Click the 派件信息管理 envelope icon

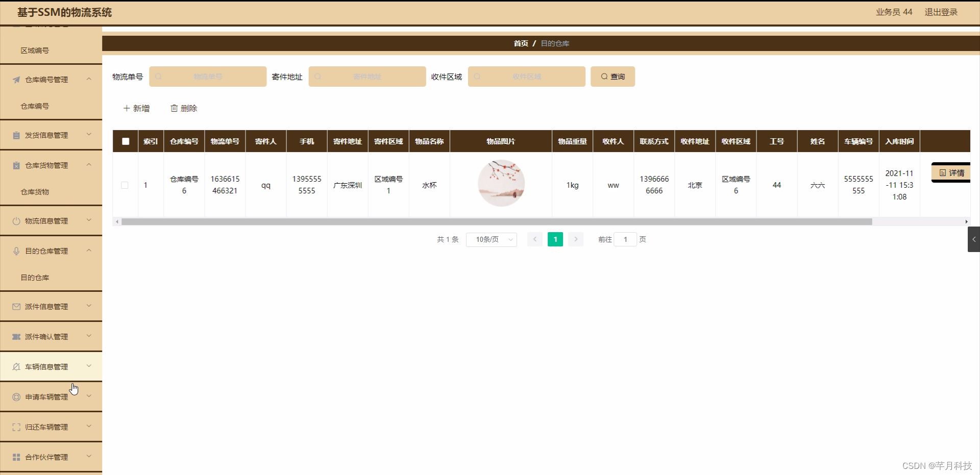[x=15, y=306]
